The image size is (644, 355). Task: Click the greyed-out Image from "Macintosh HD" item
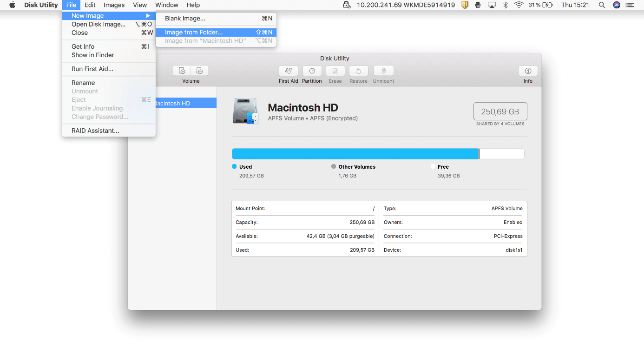click(x=216, y=41)
